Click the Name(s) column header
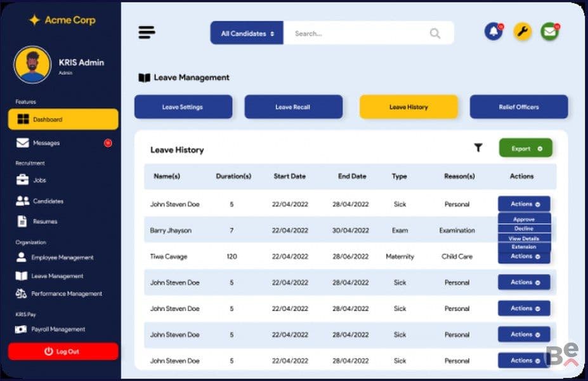This screenshot has height=381, width=588. [x=167, y=176]
